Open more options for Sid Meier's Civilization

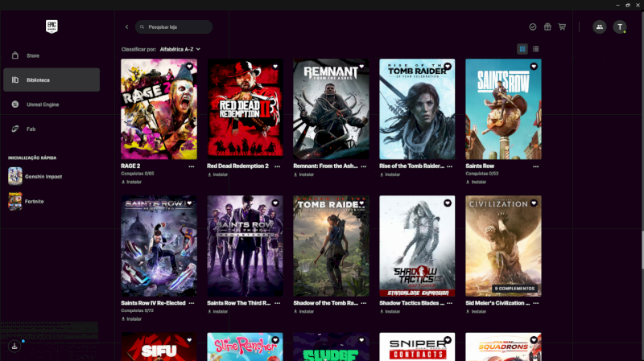pos(536,303)
